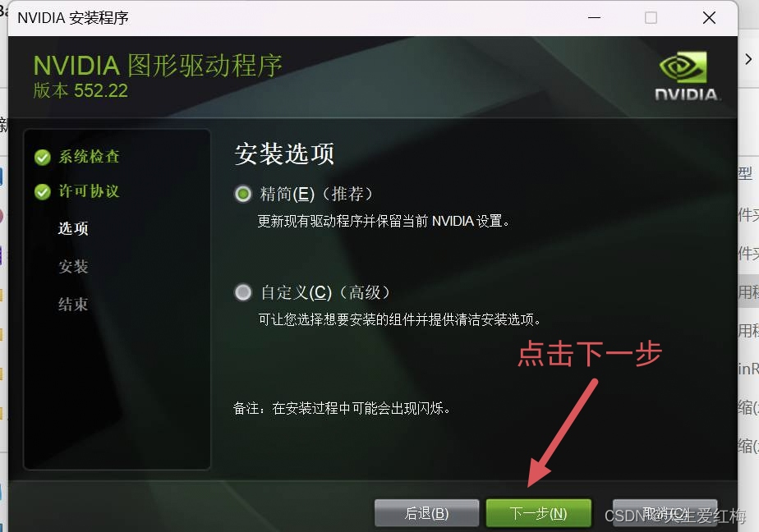
Task: Click the 精简(E)（推荐）option label
Action: click(x=316, y=194)
